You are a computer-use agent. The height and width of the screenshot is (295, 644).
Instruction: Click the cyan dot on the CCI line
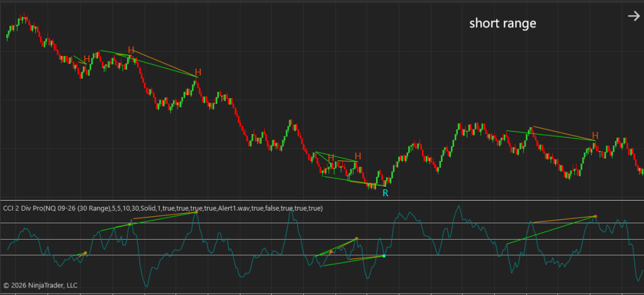click(x=384, y=256)
